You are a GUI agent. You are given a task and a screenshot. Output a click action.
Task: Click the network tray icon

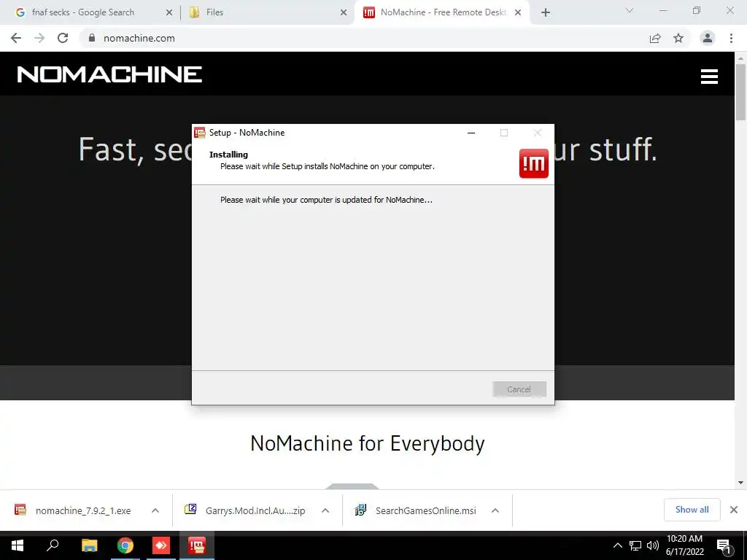tap(635, 545)
